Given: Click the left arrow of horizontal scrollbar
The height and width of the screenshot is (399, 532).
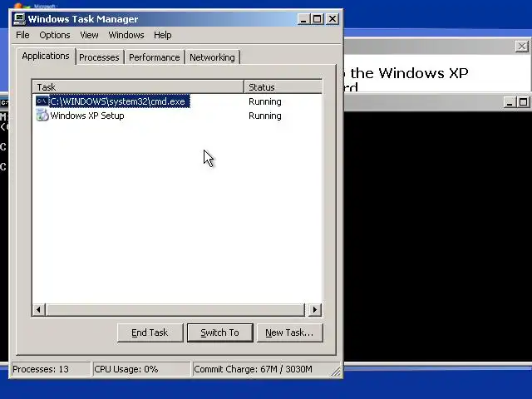Looking at the screenshot, I should [39, 309].
